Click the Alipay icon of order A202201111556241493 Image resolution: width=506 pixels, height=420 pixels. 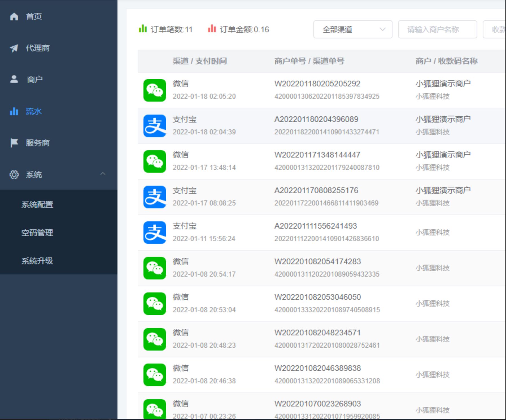(x=154, y=232)
